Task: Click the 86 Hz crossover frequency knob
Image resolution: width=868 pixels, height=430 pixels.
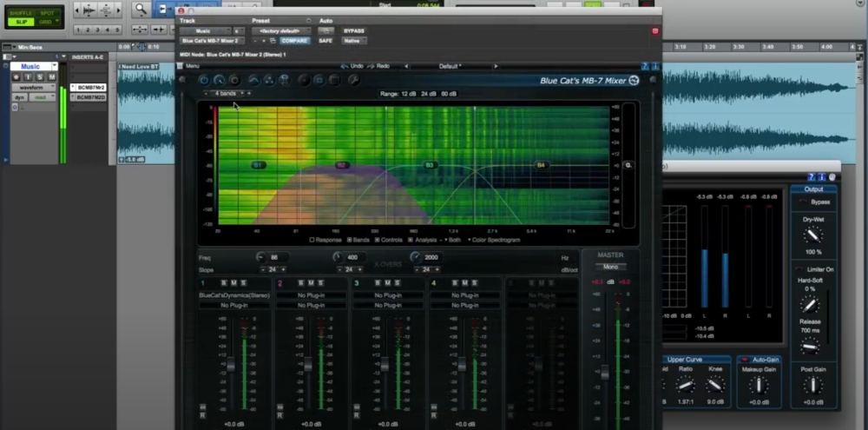Action: (x=260, y=257)
